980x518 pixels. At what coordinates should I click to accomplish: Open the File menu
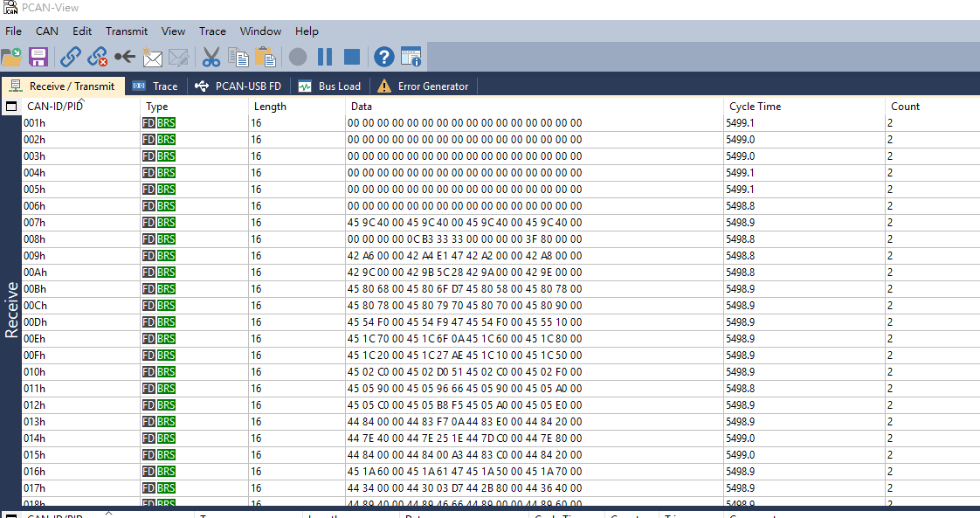[13, 31]
